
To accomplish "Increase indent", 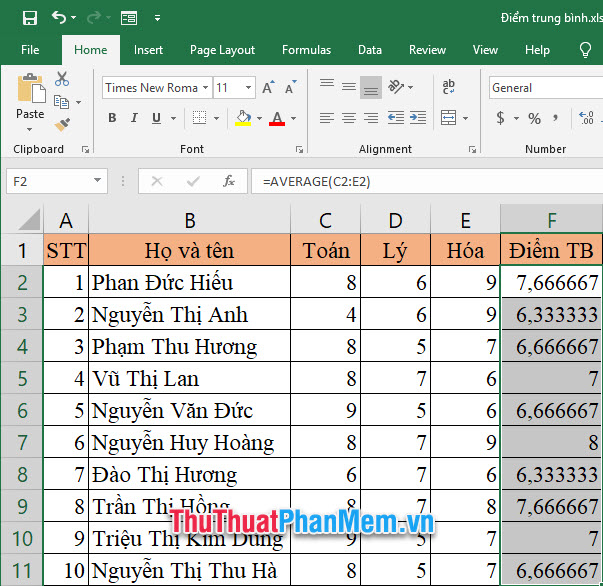I will pos(418,118).
